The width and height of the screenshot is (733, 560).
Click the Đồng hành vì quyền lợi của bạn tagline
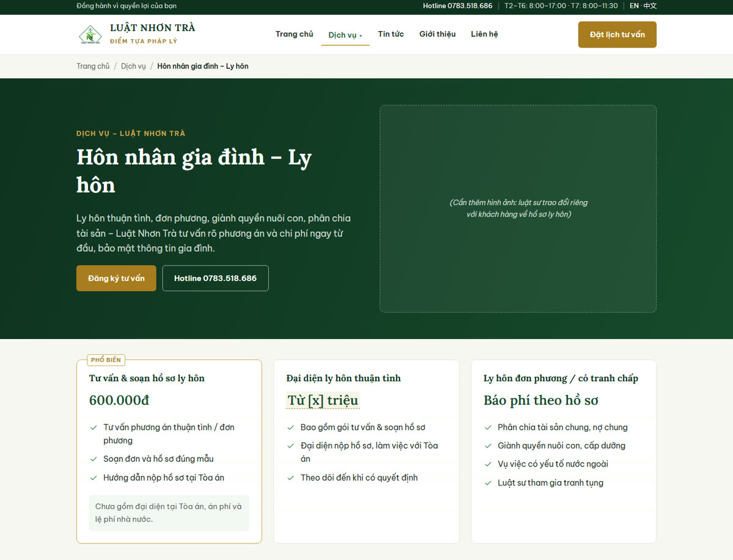[x=126, y=6]
